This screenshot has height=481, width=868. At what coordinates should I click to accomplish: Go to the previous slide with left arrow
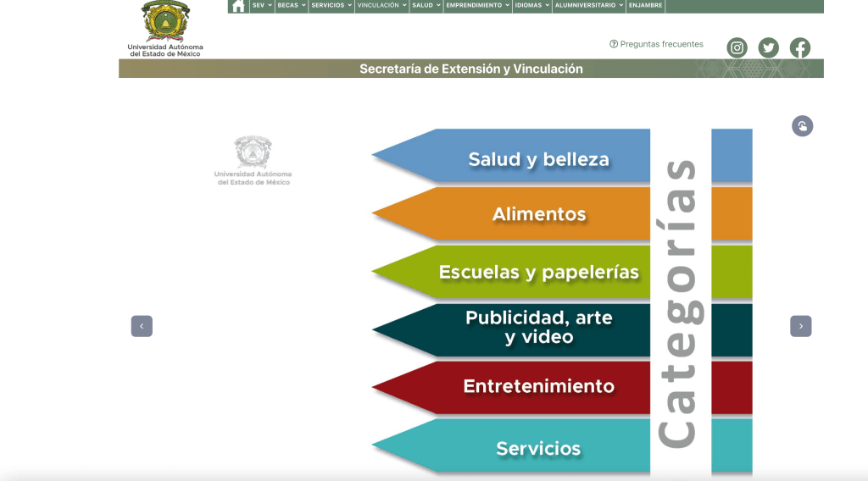(x=142, y=326)
